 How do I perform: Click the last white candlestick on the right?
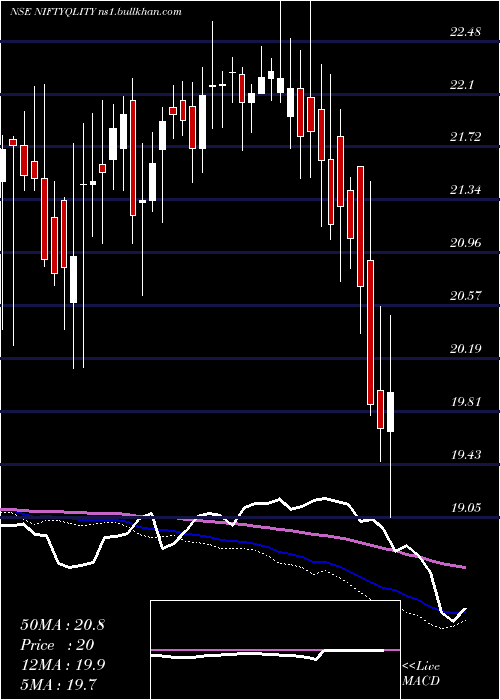click(390, 412)
